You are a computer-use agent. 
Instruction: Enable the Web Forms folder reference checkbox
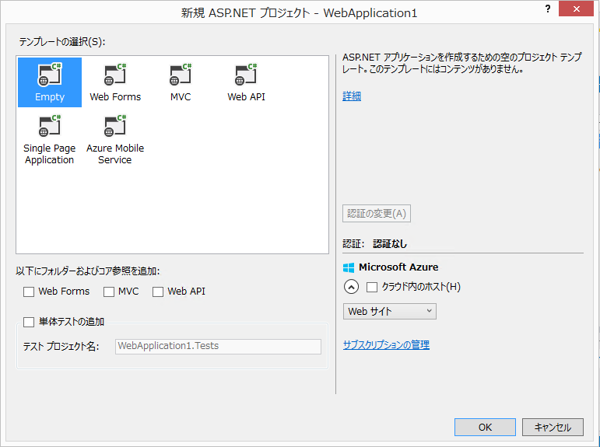29,292
